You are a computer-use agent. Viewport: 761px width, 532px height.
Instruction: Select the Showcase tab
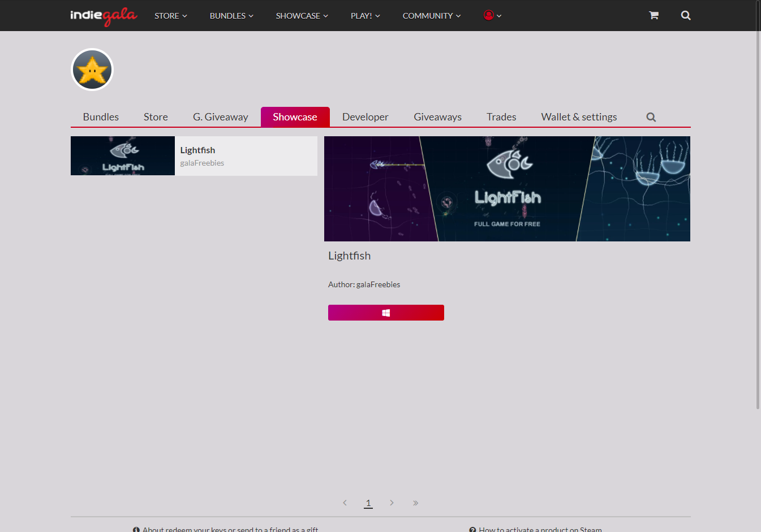point(295,117)
